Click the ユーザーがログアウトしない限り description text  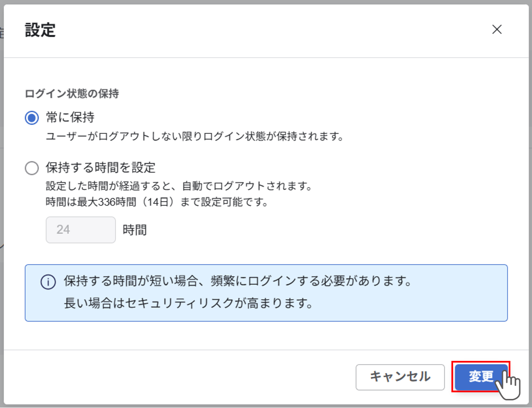pos(194,137)
